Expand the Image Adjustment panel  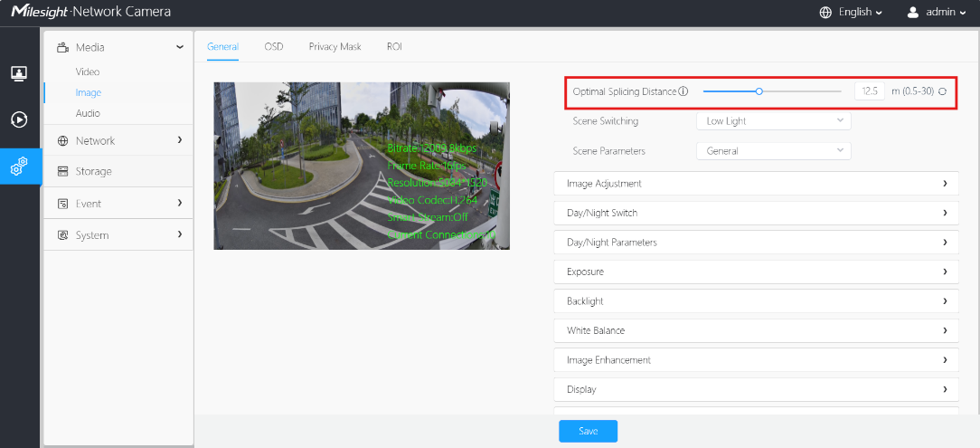pyautogui.click(x=757, y=184)
